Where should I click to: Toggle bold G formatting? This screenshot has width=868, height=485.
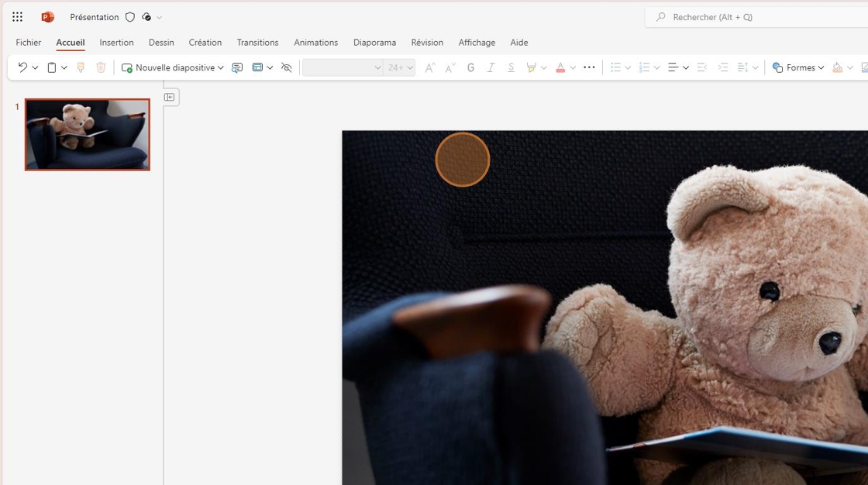click(x=470, y=67)
